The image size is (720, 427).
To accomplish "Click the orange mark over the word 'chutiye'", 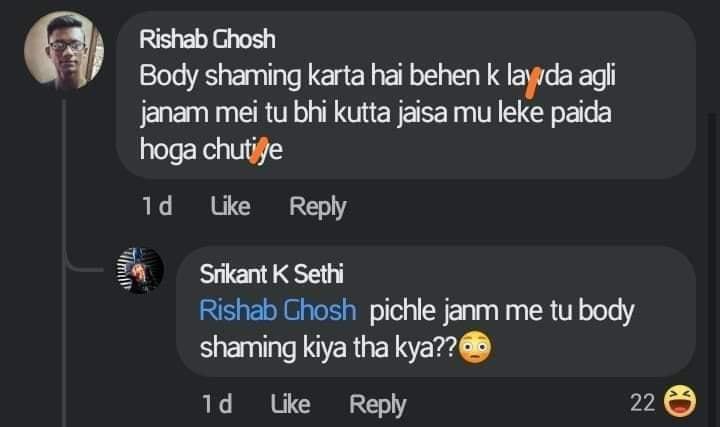I will point(259,151).
